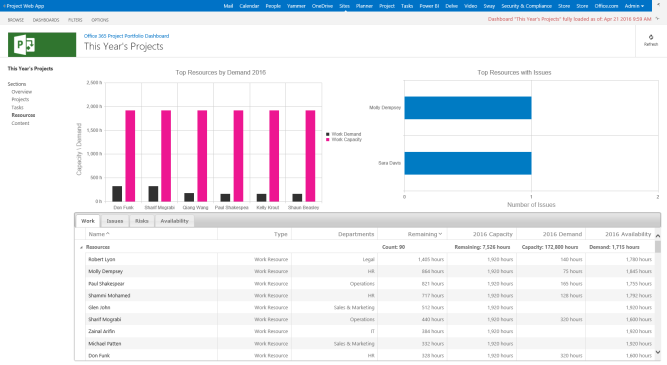The height and width of the screenshot is (365, 667).
Task: Sort by the Name column header
Action: [99, 234]
